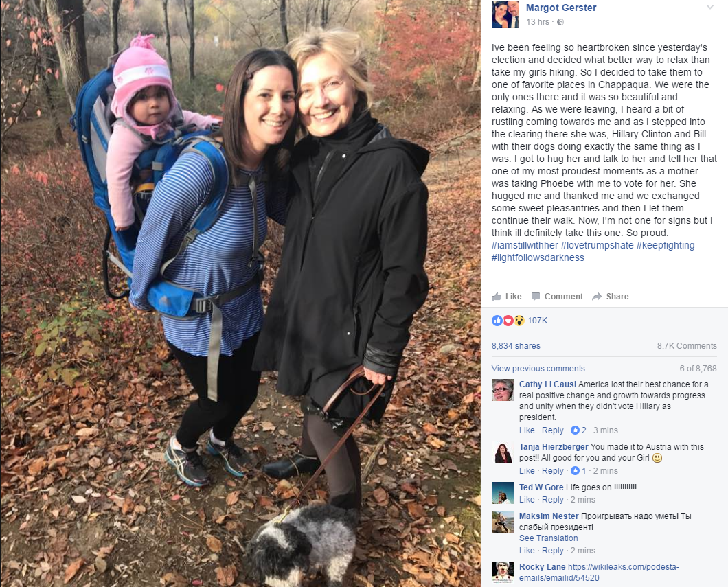This screenshot has width=728, height=587.
Task: Click the Comment speech bubble icon
Action: pyautogui.click(x=535, y=297)
